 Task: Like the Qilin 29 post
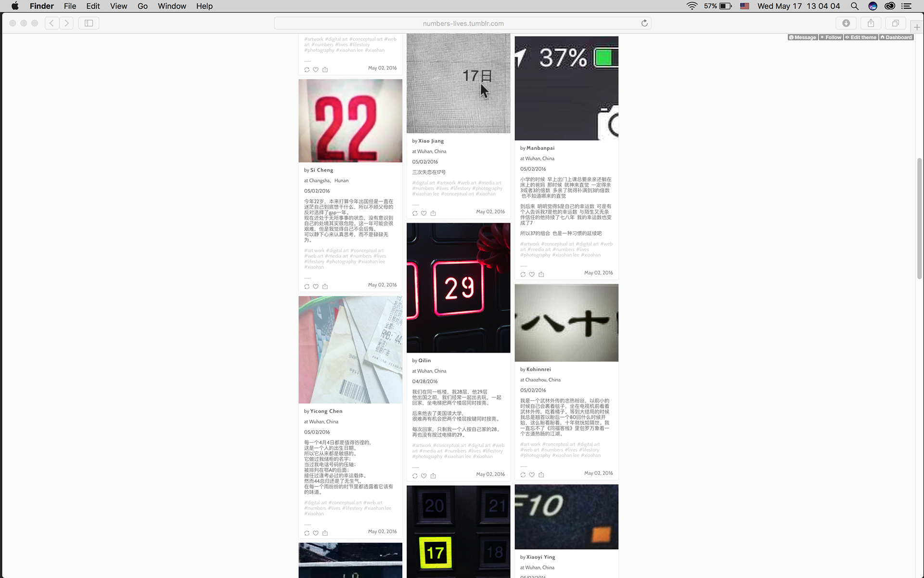click(x=424, y=476)
